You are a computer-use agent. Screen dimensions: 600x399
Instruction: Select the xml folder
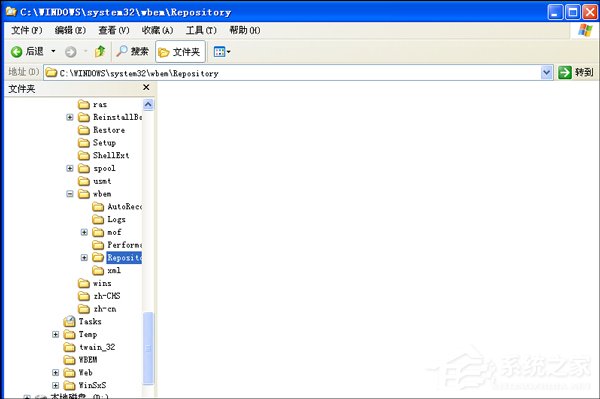coord(107,270)
